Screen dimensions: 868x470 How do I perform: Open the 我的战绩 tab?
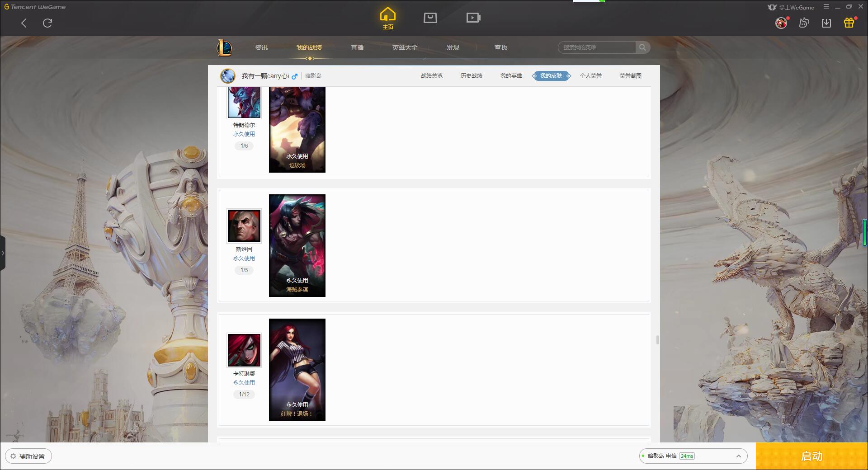[x=309, y=47]
